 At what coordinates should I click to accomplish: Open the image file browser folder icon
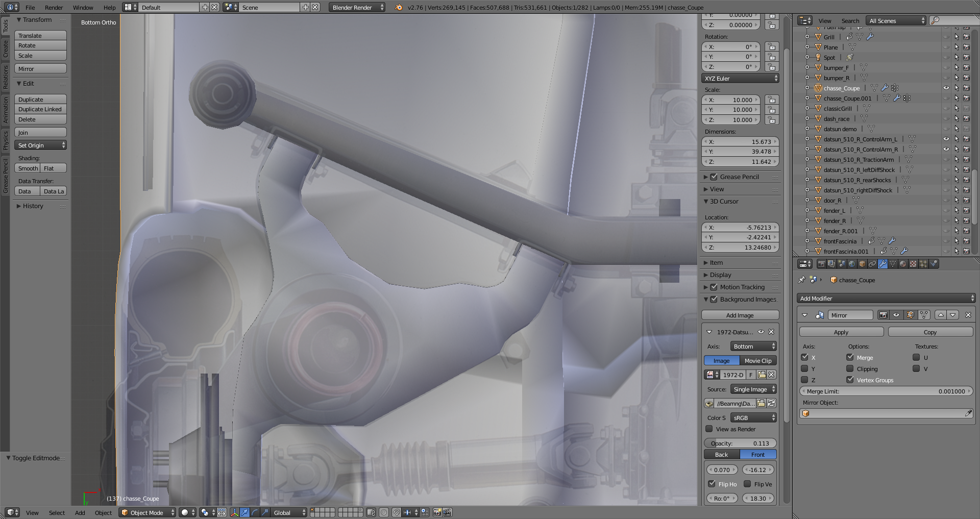coord(761,403)
